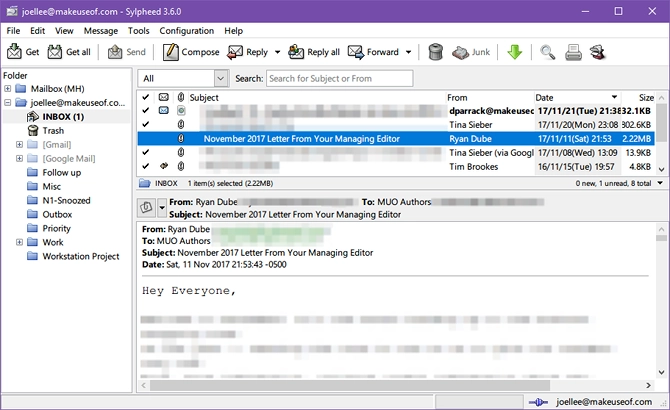The height and width of the screenshot is (410, 670).
Task: Open the Message menu
Action: click(101, 31)
